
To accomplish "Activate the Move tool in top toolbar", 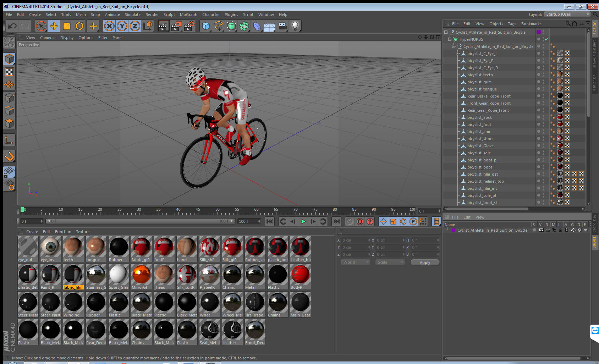I will pyautogui.click(x=54, y=26).
